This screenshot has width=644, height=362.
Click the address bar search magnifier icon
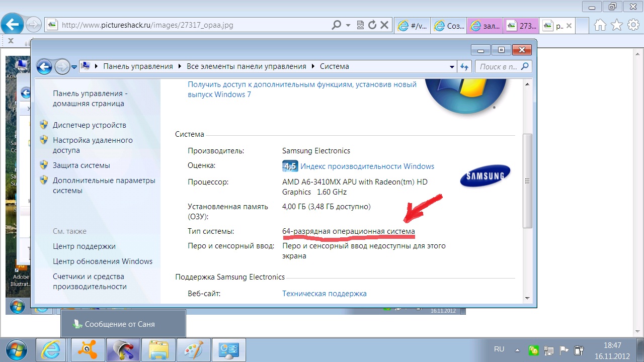(337, 25)
